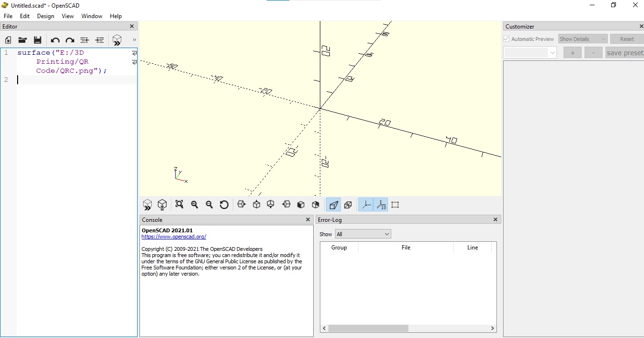Close the Editor panel
The height and width of the screenshot is (338, 644).
coord(132,26)
